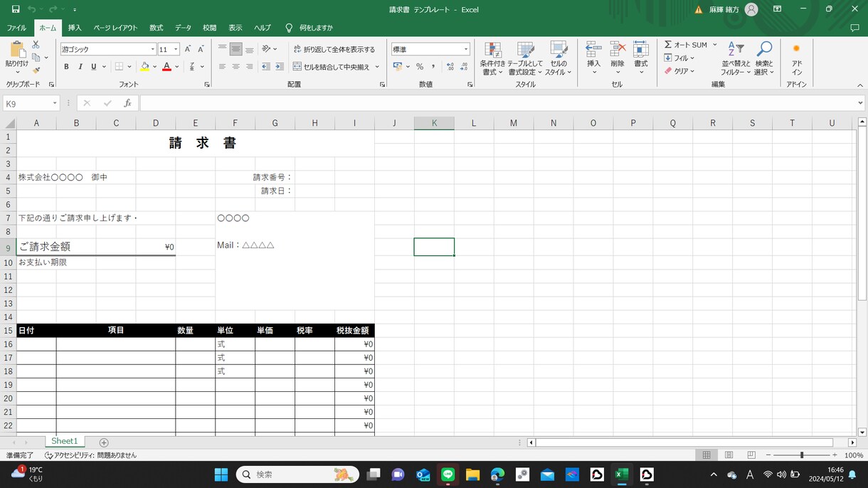The image size is (868, 488).
Task: Switch to the Page Layout (ページ レイアウト) tab
Action: (x=115, y=28)
